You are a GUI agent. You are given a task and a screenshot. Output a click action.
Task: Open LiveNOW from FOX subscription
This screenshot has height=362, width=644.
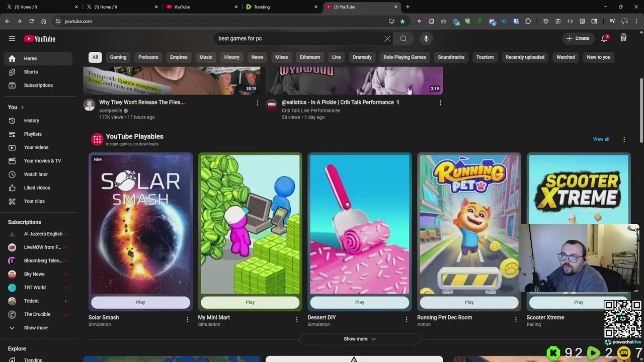coord(38,247)
